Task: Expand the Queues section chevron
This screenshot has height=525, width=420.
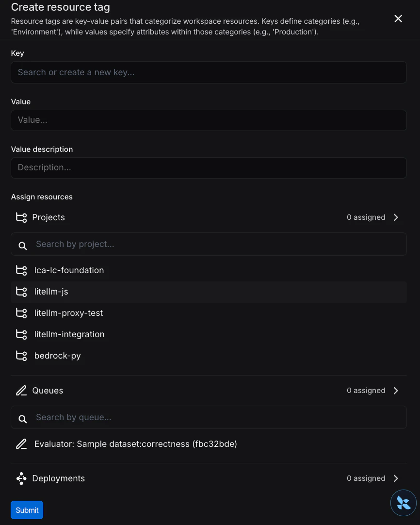Action: tap(396, 391)
